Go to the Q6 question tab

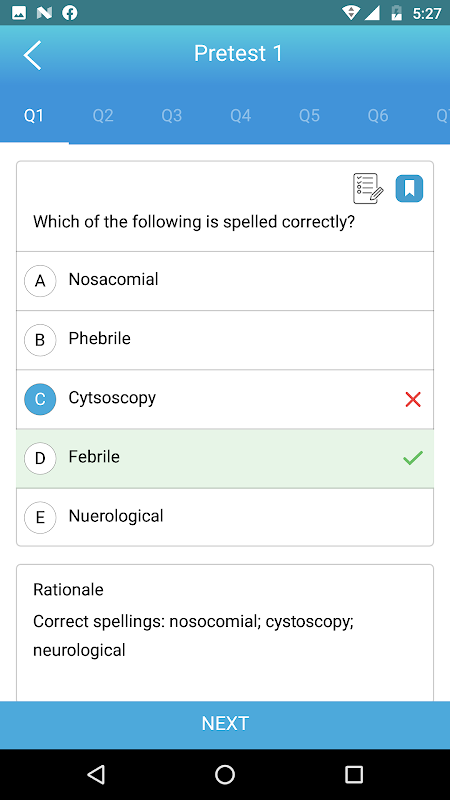point(378,116)
